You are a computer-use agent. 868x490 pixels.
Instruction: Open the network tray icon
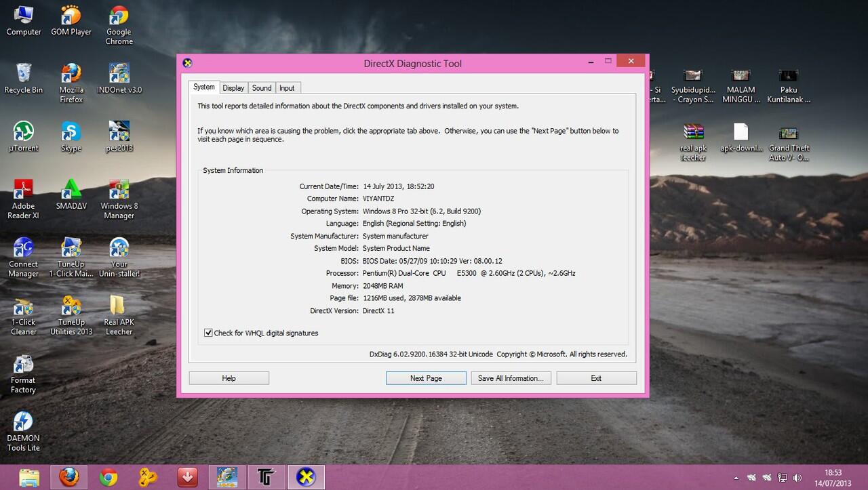pos(783,478)
